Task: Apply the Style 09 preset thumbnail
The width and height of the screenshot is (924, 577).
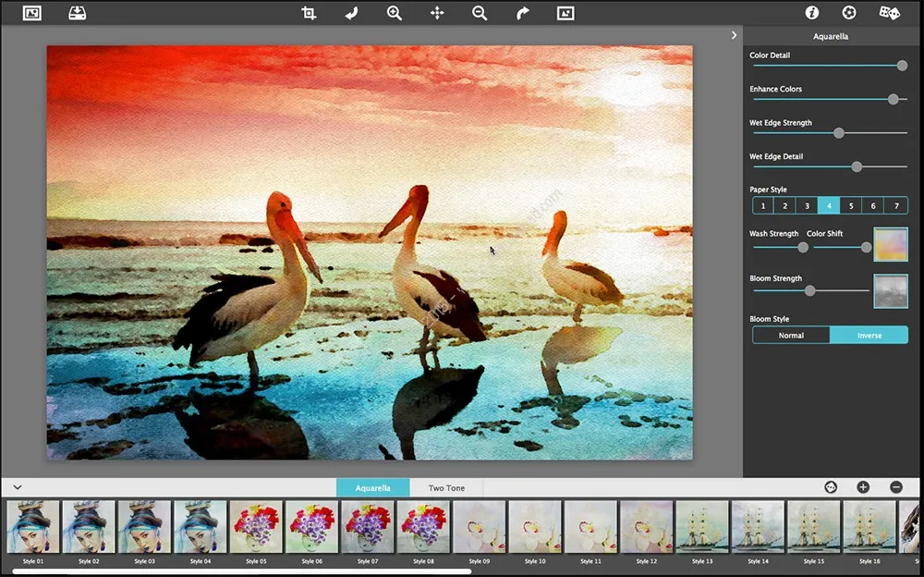Action: (x=479, y=527)
